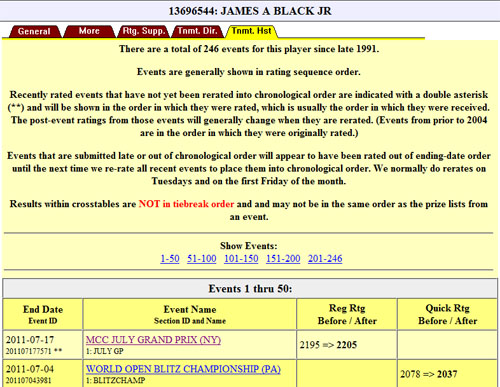
Task: Show events 151-200
Action: (283, 259)
